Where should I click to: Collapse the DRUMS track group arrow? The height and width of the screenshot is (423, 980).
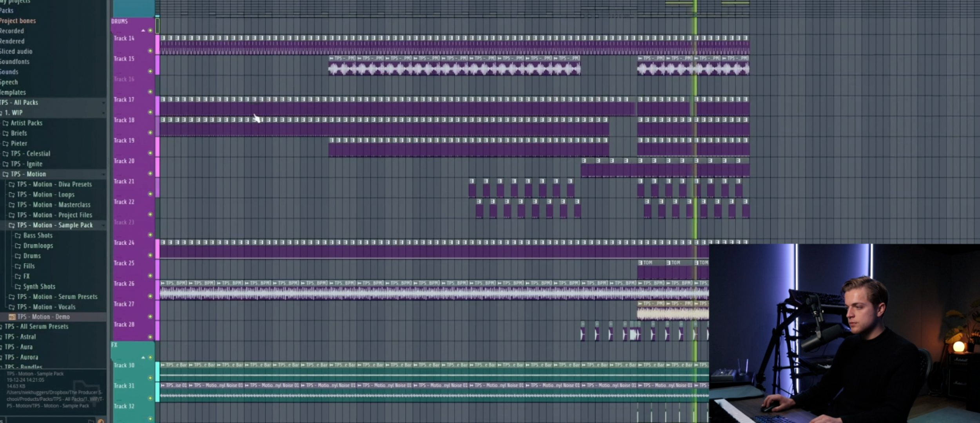143,31
